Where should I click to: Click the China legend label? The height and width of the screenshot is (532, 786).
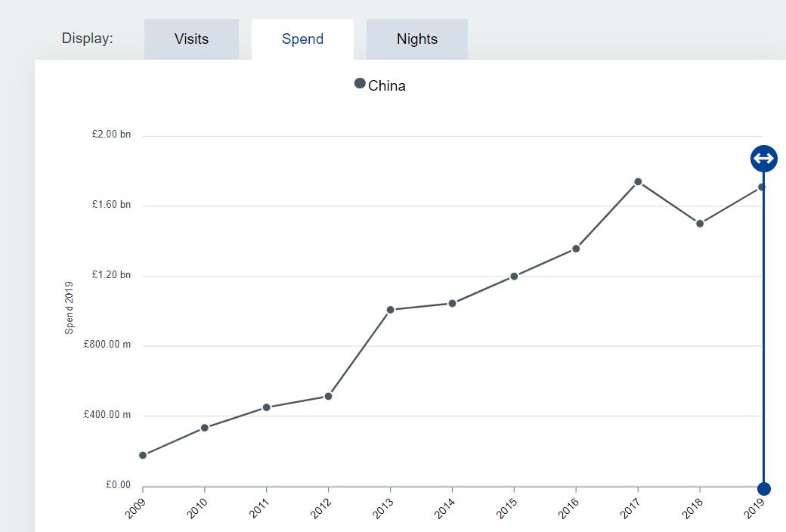[x=387, y=86]
